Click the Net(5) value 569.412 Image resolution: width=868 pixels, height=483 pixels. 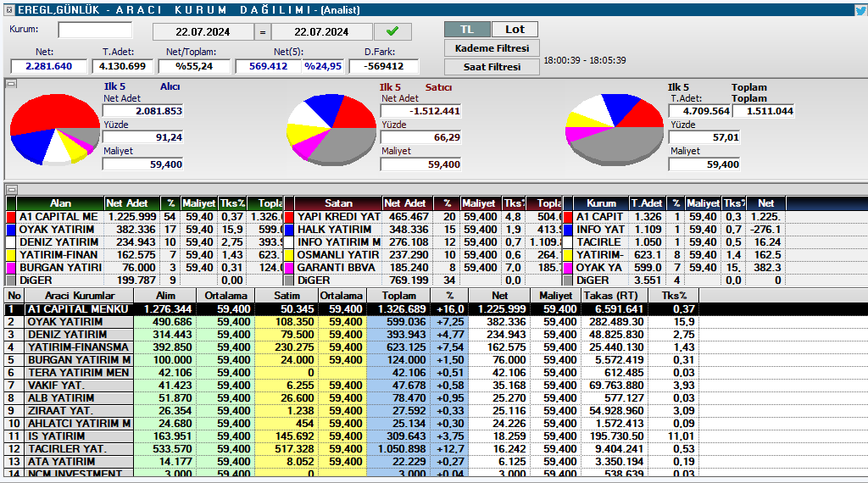click(268, 66)
